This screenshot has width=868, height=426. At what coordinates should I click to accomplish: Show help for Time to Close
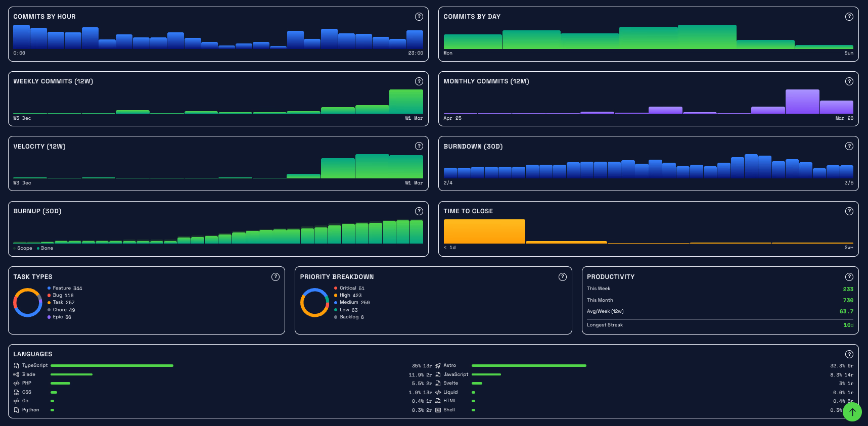point(849,211)
